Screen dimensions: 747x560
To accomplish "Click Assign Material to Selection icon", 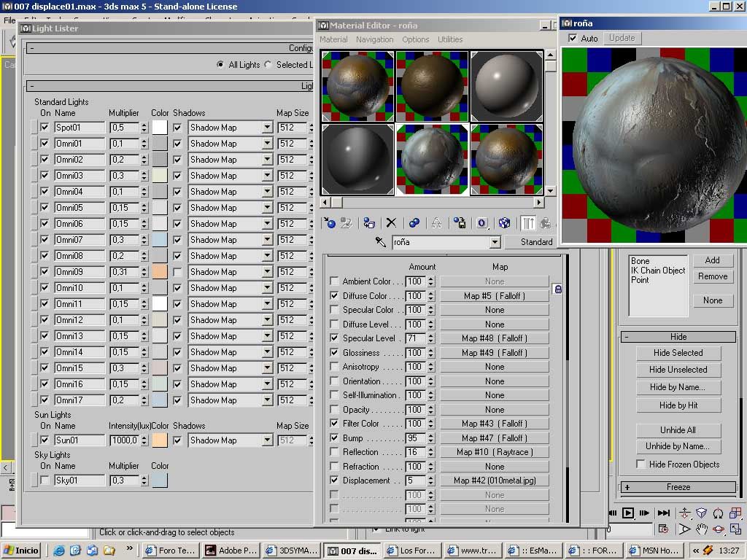I will point(370,223).
